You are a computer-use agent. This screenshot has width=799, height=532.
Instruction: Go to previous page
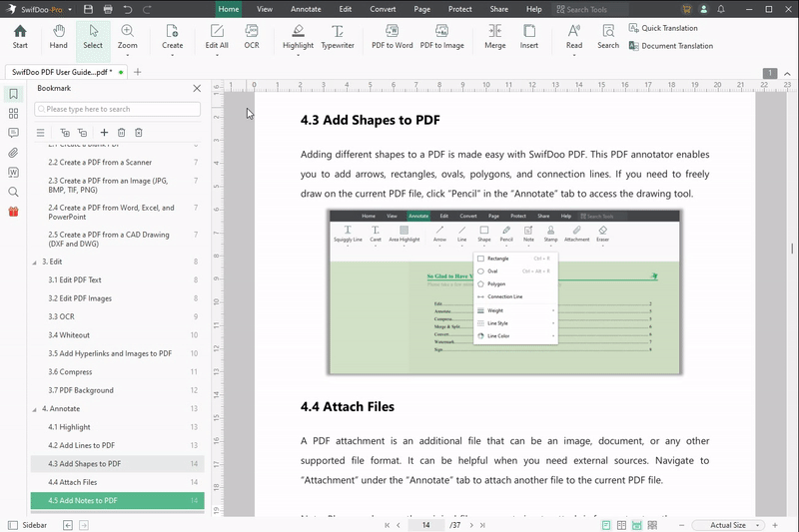tap(398, 525)
